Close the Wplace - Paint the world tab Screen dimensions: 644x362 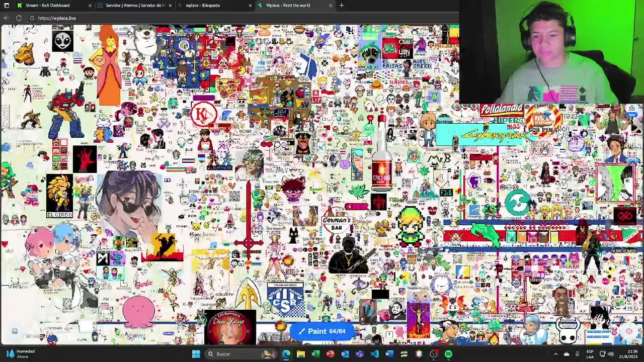point(331,6)
